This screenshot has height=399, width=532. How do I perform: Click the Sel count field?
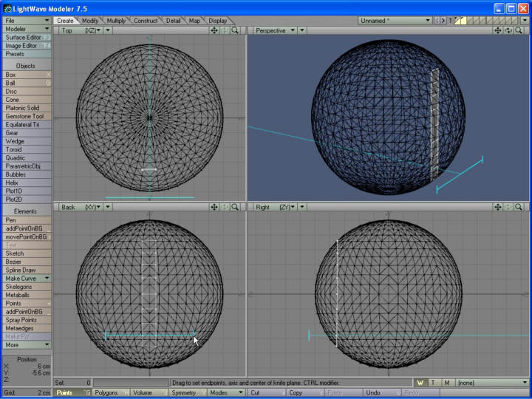pyautogui.click(x=72, y=383)
